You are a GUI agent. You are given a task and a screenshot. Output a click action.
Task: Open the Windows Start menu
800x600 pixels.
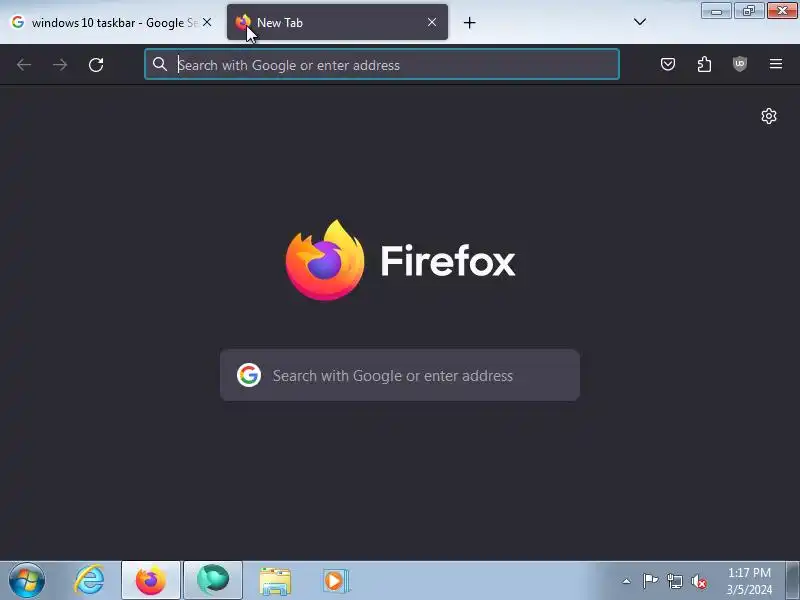[x=27, y=581]
